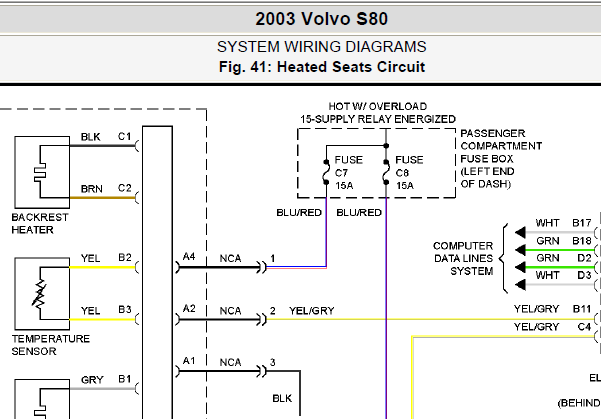
Task: Click the arrowhead on the GRN D2 line
Action: (520, 267)
